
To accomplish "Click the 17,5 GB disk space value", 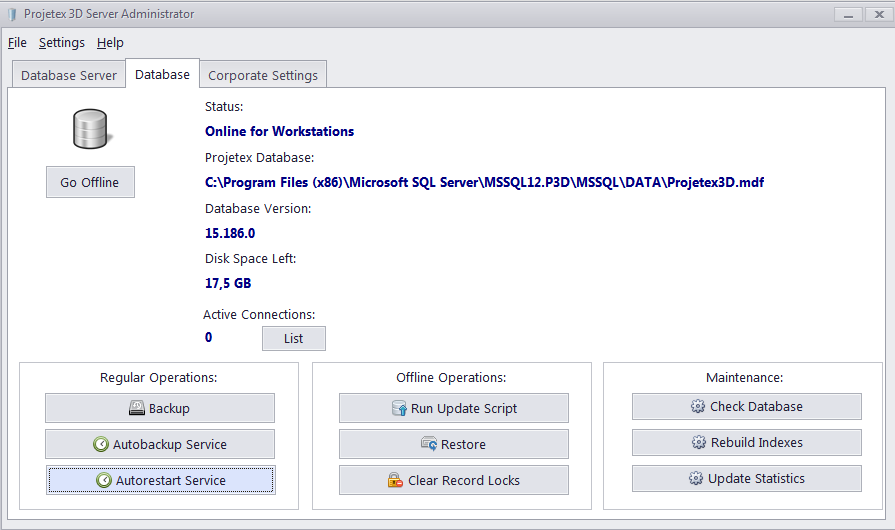I will coord(228,284).
